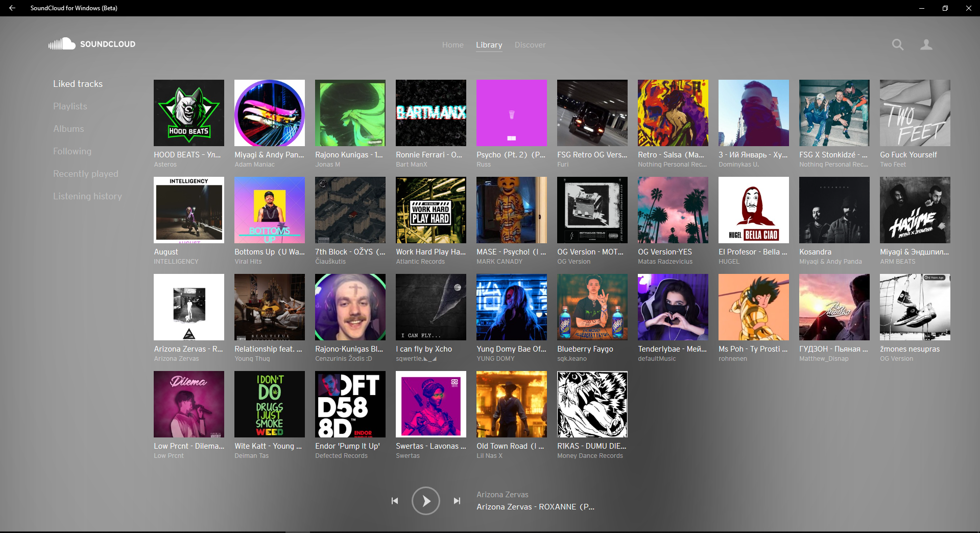Open Playlists in sidebar

(x=70, y=106)
